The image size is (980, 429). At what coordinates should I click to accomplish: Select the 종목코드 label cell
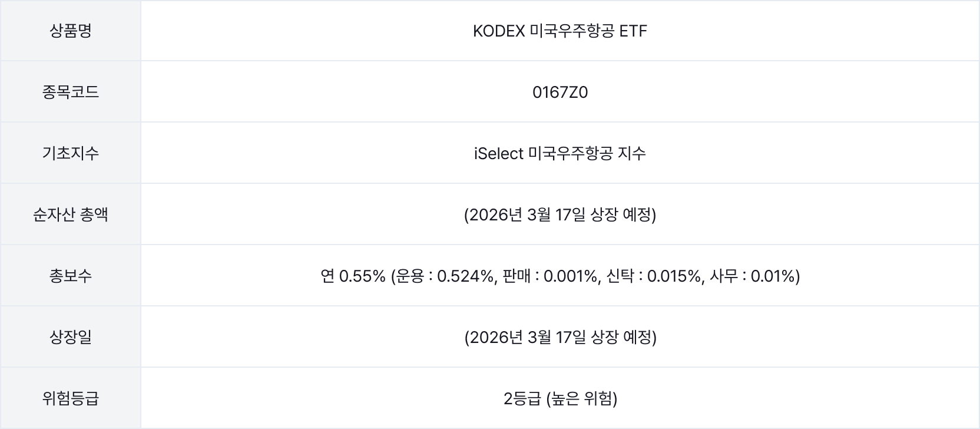[x=71, y=92]
